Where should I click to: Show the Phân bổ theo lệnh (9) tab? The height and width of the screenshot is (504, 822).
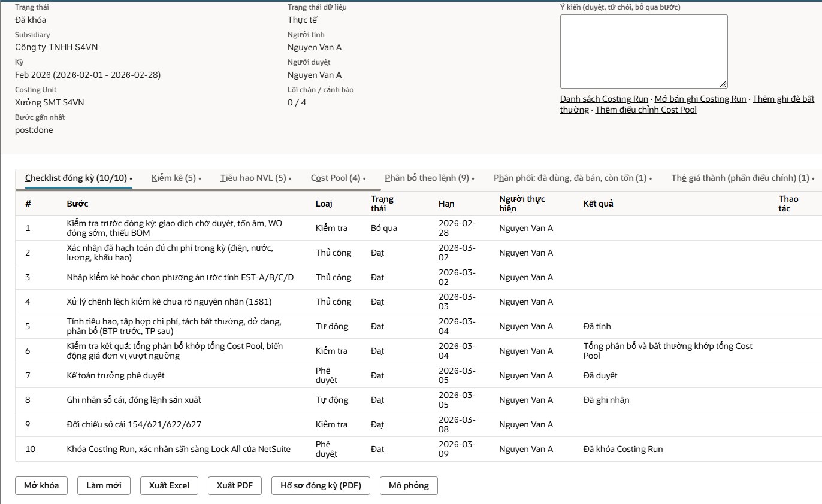tap(429, 178)
